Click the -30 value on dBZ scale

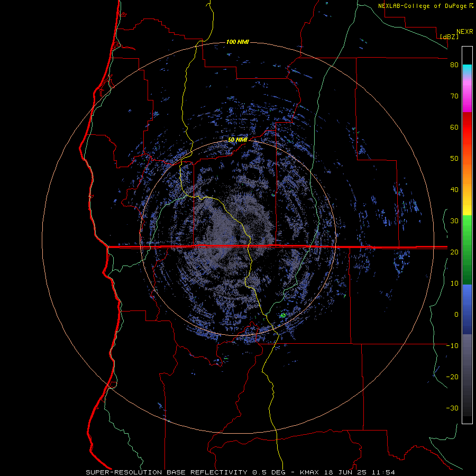pyautogui.click(x=452, y=408)
